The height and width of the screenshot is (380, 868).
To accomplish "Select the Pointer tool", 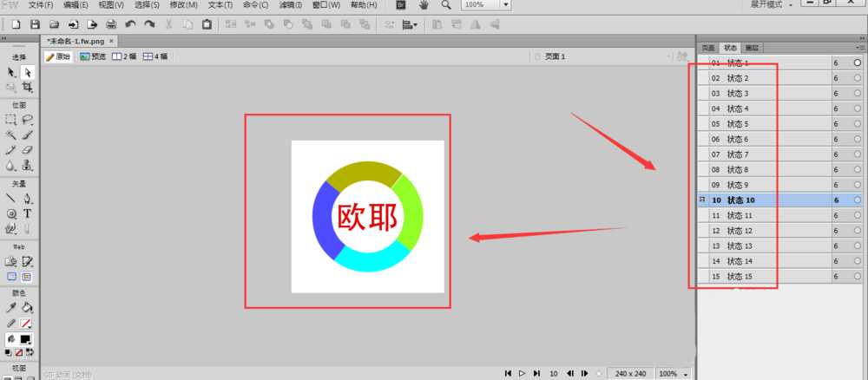I will click(11, 73).
